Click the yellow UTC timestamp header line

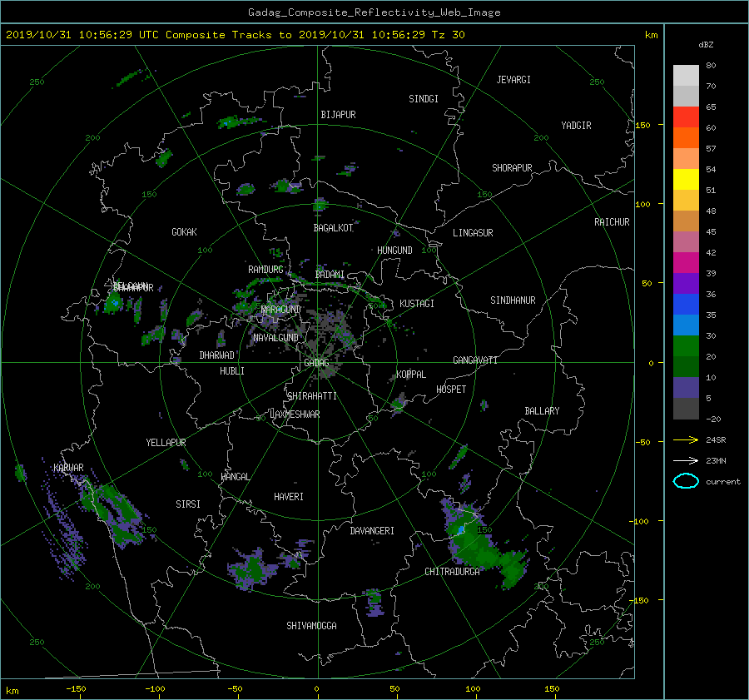click(235, 35)
